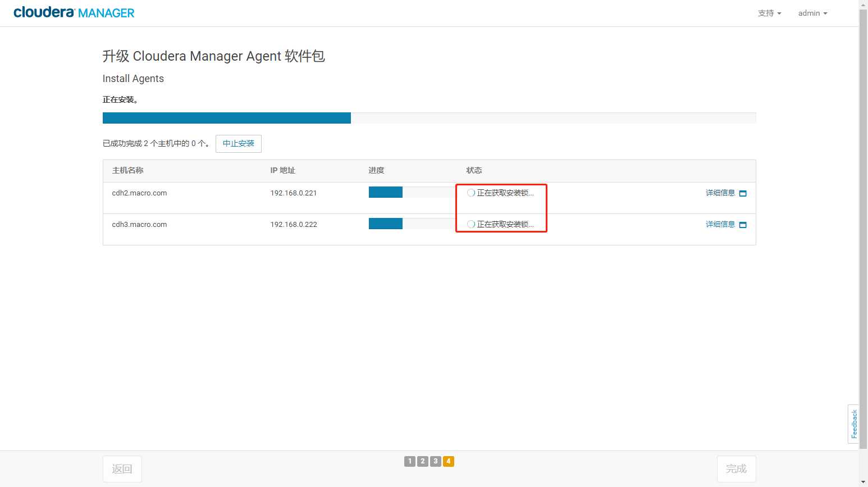Open 详细信息 link for cdh2.macro.com

(x=720, y=193)
